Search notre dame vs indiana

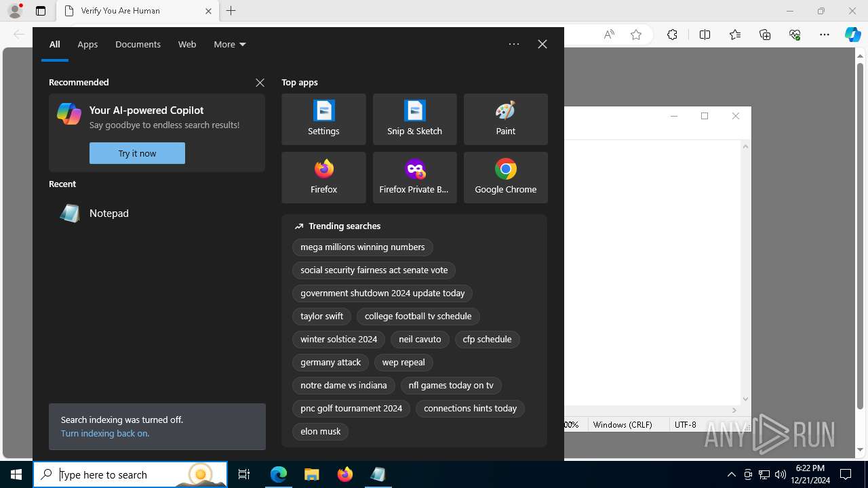pyautogui.click(x=343, y=386)
